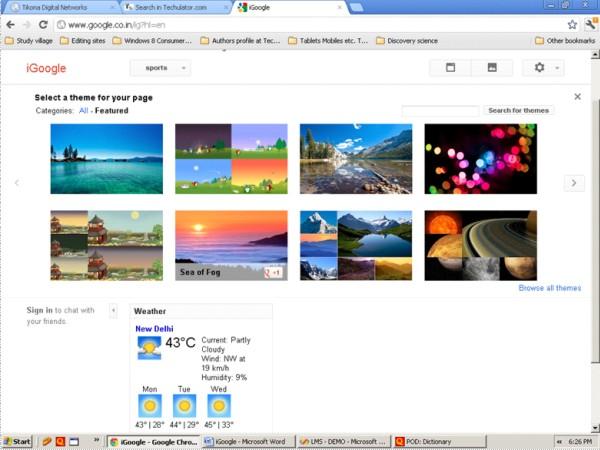The width and height of the screenshot is (600, 450).
Task: Open the sports tab dropdown
Action: coord(160,68)
